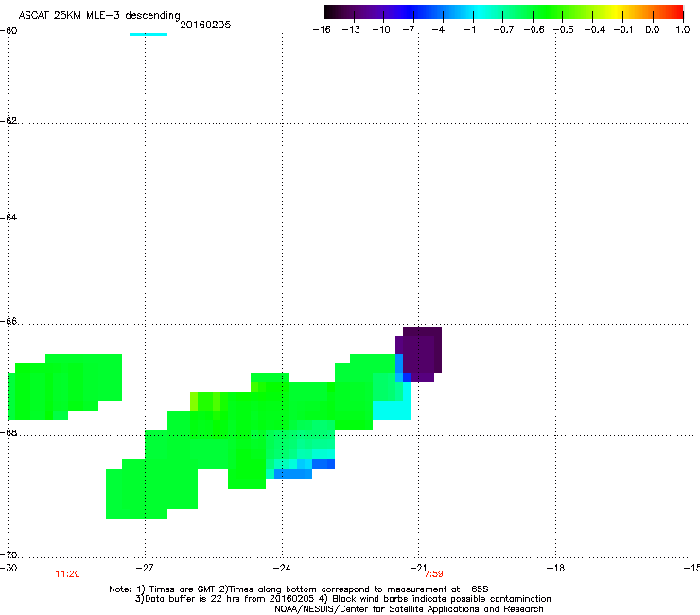Click the color bar label '1.0'

[x=683, y=30]
